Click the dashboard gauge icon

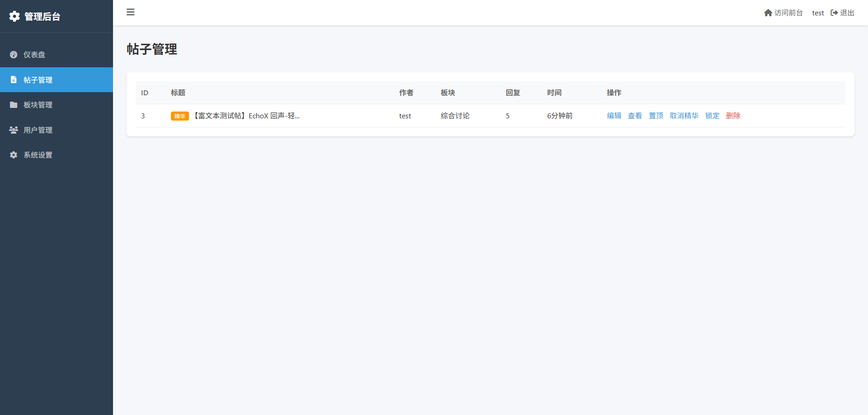pyautogui.click(x=14, y=55)
